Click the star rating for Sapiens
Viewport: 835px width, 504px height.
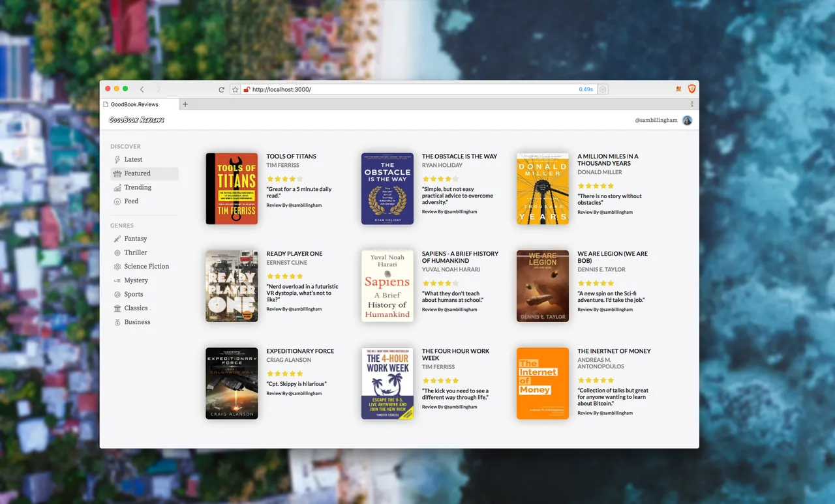[440, 283]
